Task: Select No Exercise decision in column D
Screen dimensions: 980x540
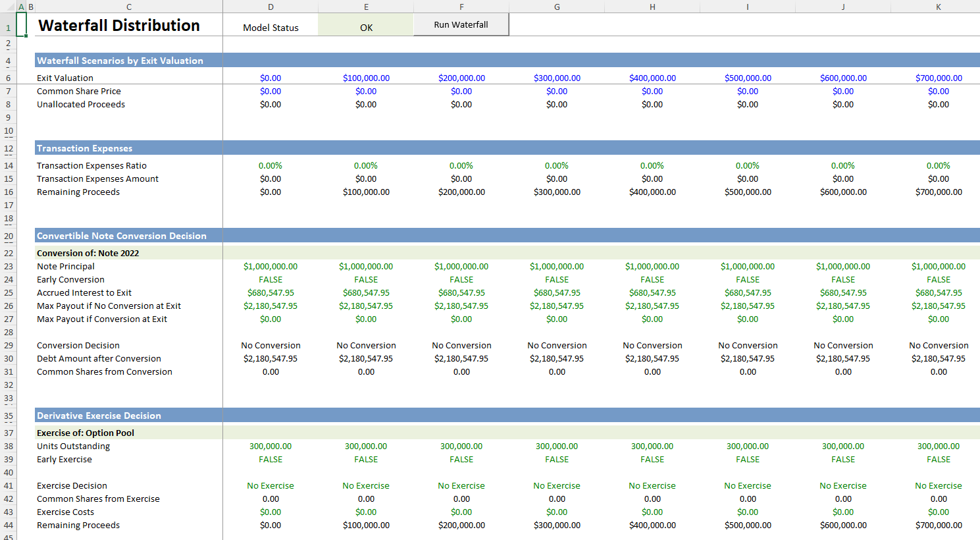Action: [271, 485]
